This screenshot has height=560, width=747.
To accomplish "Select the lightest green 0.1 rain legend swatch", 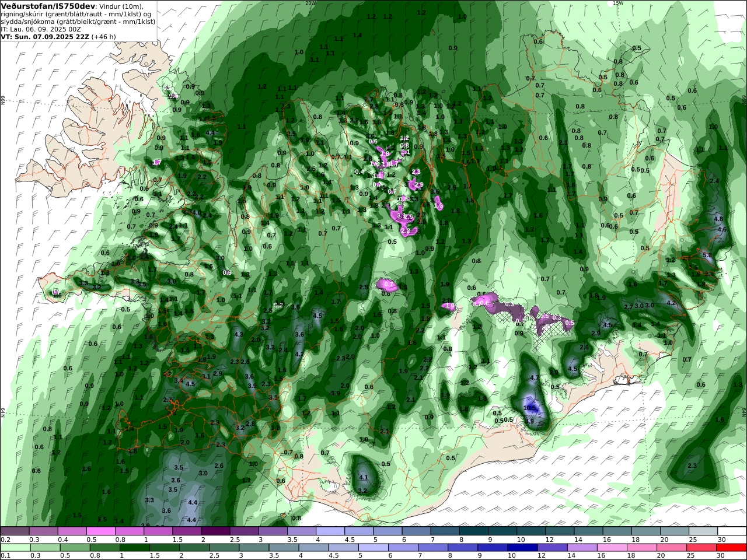I will 15,548.
